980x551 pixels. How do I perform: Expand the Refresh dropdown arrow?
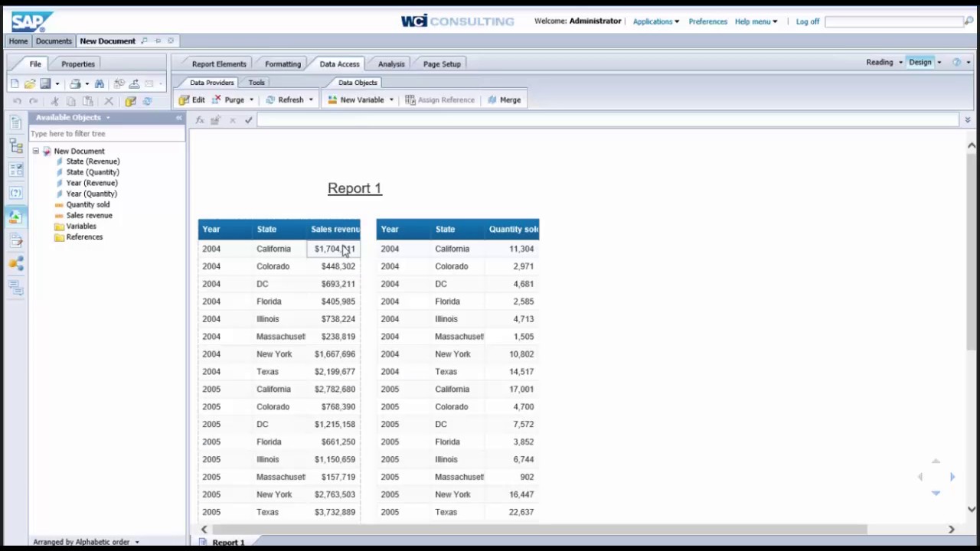[x=311, y=100]
